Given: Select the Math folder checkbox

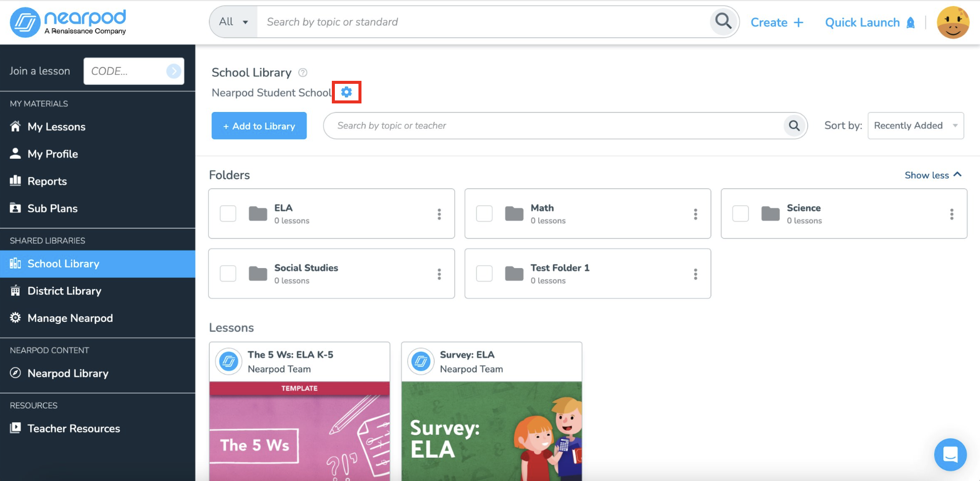Looking at the screenshot, I should point(484,213).
